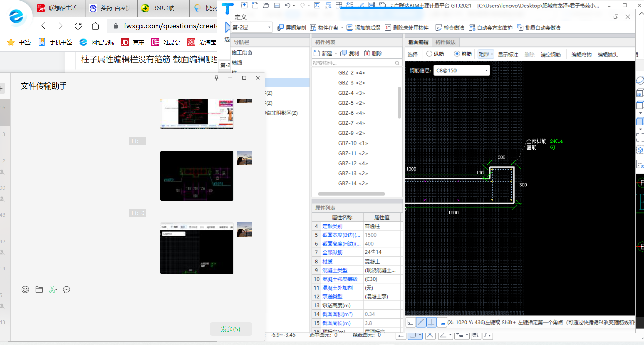This screenshot has width=644, height=345.
Task: Click property 截面宽度(B边) link
Action: pyautogui.click(x=341, y=235)
